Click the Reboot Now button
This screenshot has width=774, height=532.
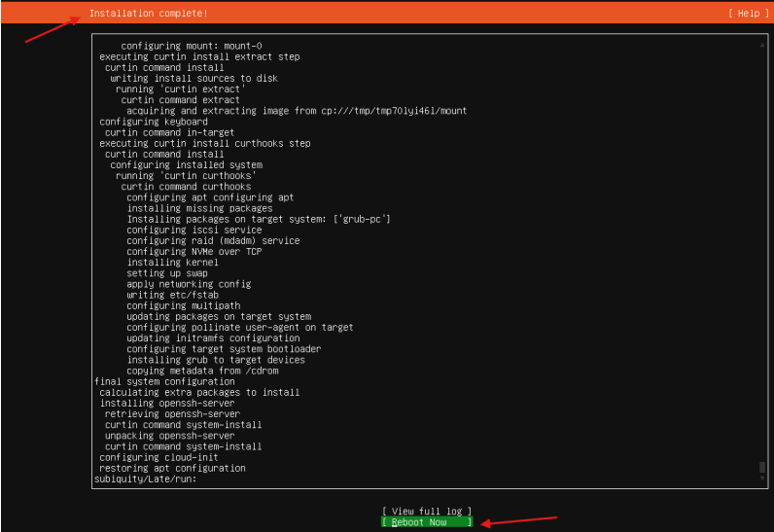click(426, 522)
